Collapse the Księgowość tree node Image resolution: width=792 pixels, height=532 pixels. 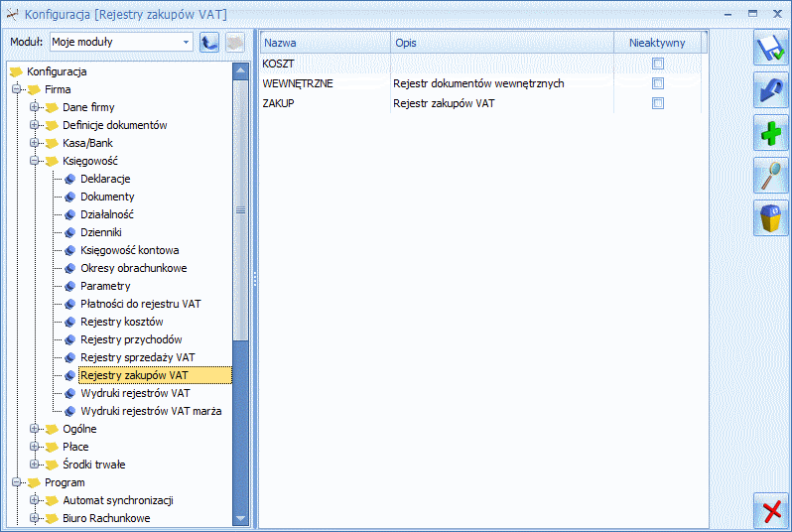(x=34, y=161)
